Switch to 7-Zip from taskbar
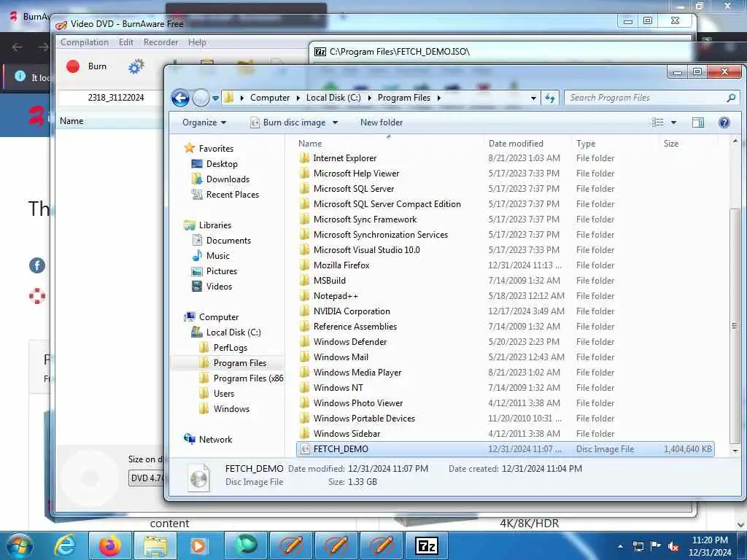 pos(426,545)
